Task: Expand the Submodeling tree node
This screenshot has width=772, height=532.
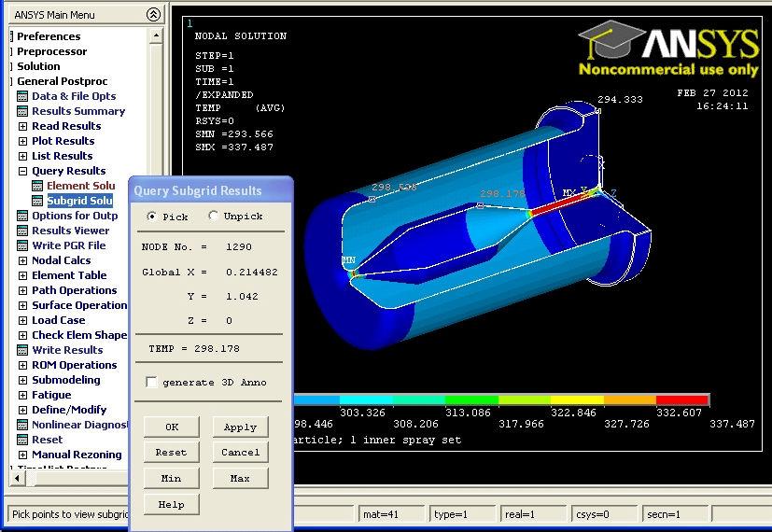Action: [x=22, y=381]
